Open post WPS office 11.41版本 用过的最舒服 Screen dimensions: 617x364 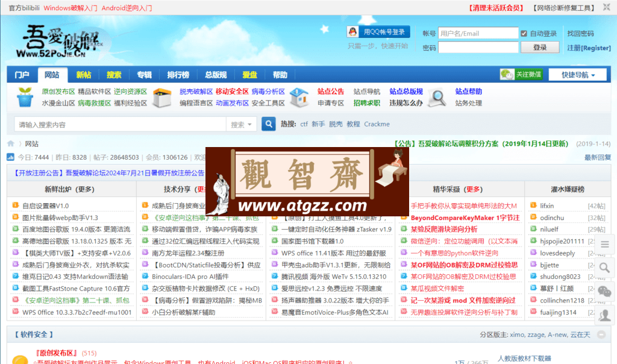coord(334,253)
